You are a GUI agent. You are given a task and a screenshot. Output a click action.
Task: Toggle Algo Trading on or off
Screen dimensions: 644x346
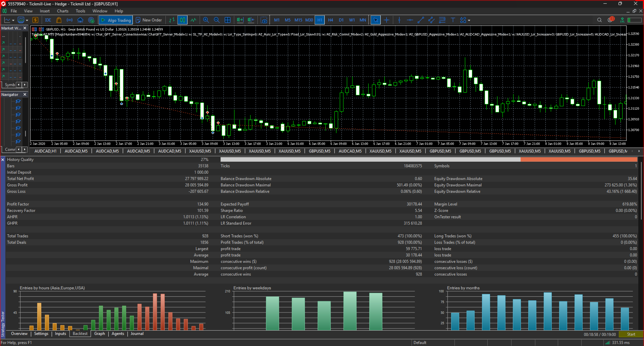[x=116, y=20]
